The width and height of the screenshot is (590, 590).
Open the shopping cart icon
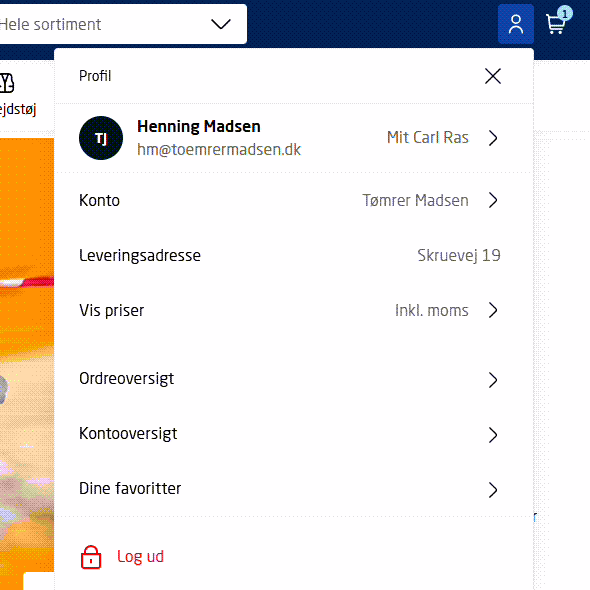coord(556,24)
